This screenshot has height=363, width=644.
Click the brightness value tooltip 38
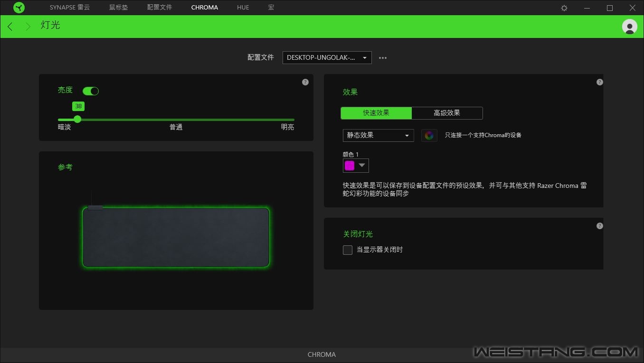click(78, 106)
